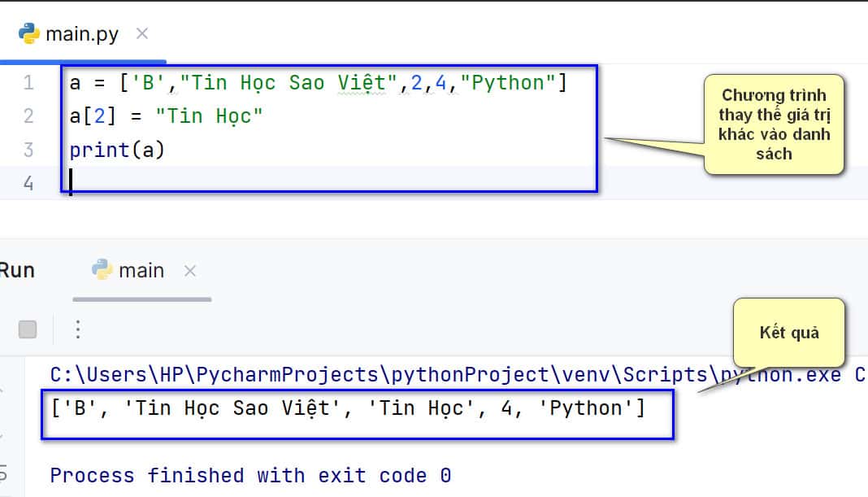This screenshot has height=497, width=868.
Task: Click line number 2 in the gutter
Action: tap(28, 116)
